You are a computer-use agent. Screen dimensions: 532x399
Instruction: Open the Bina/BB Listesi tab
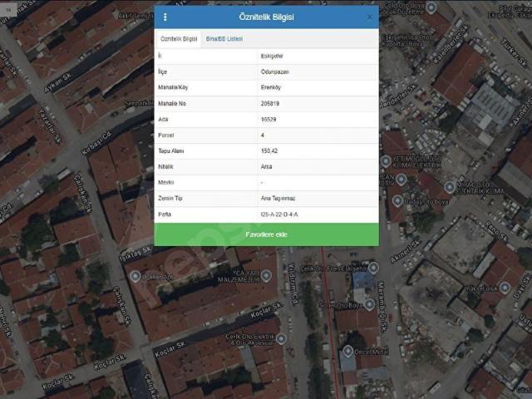224,39
